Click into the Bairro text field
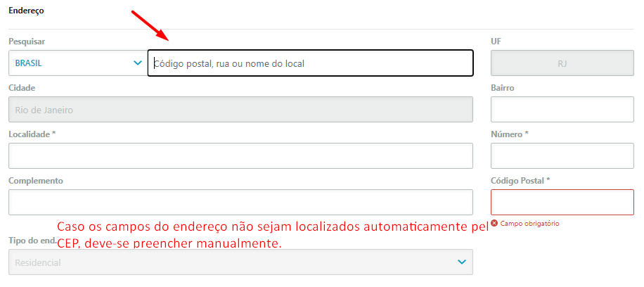Viewport: 644px width, 287px height. 562,109
